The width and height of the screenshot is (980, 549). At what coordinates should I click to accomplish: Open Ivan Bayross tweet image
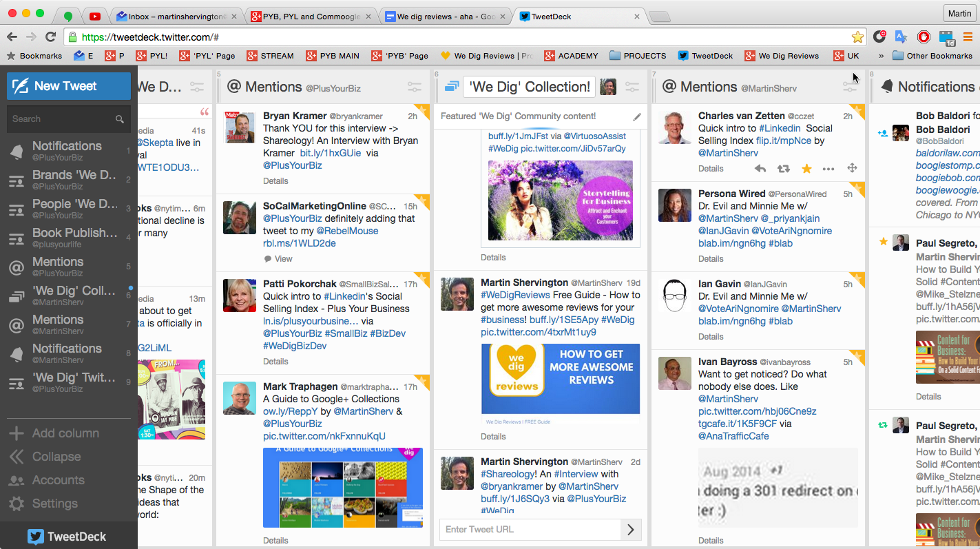coord(778,488)
